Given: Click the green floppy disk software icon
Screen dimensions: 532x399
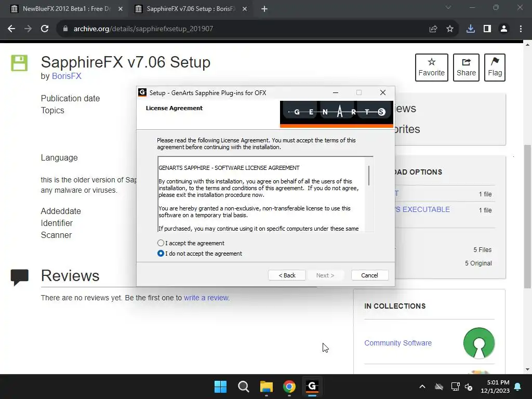Looking at the screenshot, I should coord(19,63).
